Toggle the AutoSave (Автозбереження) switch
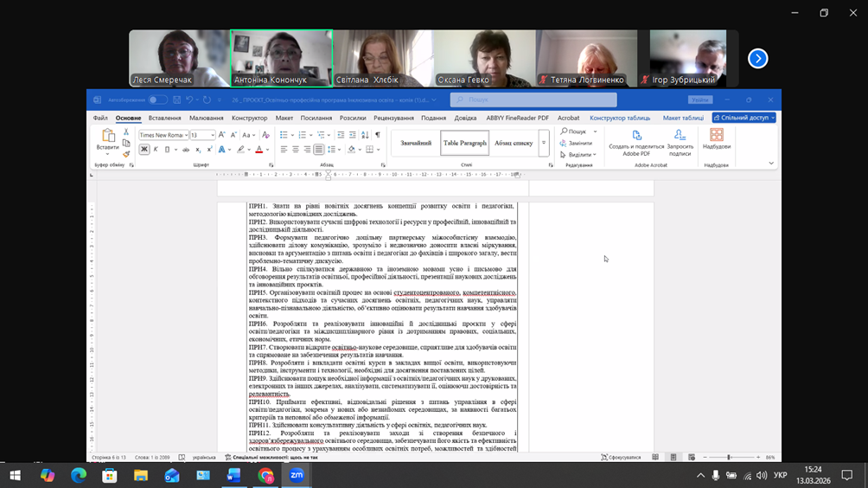868x488 pixels. pyautogui.click(x=157, y=100)
